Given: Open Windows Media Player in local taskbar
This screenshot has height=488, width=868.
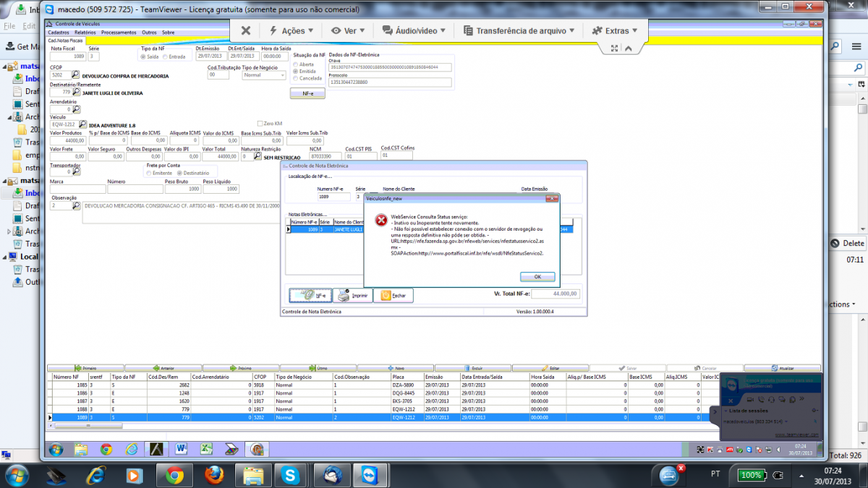Looking at the screenshot, I should tap(135, 476).
